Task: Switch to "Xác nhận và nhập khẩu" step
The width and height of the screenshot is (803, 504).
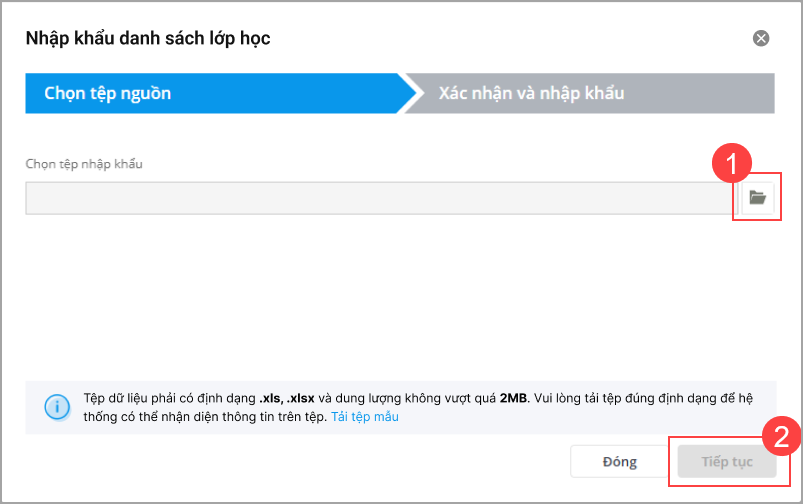Action: click(531, 93)
